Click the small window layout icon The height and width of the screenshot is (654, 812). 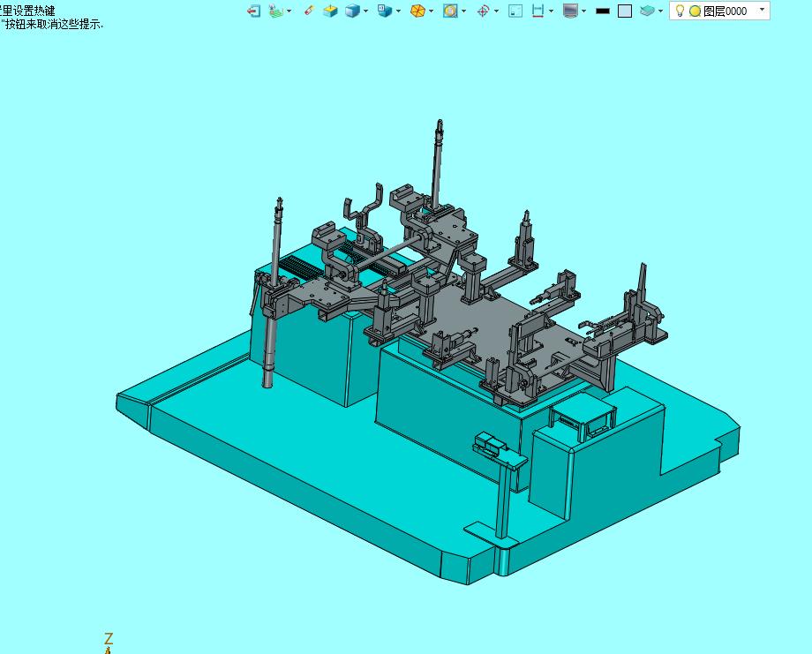click(x=515, y=11)
